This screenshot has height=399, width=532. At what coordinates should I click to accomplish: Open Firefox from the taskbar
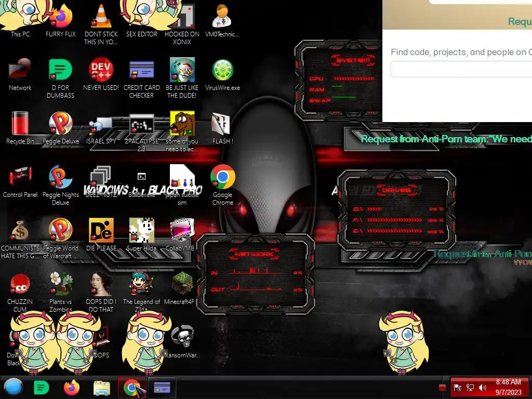72,388
